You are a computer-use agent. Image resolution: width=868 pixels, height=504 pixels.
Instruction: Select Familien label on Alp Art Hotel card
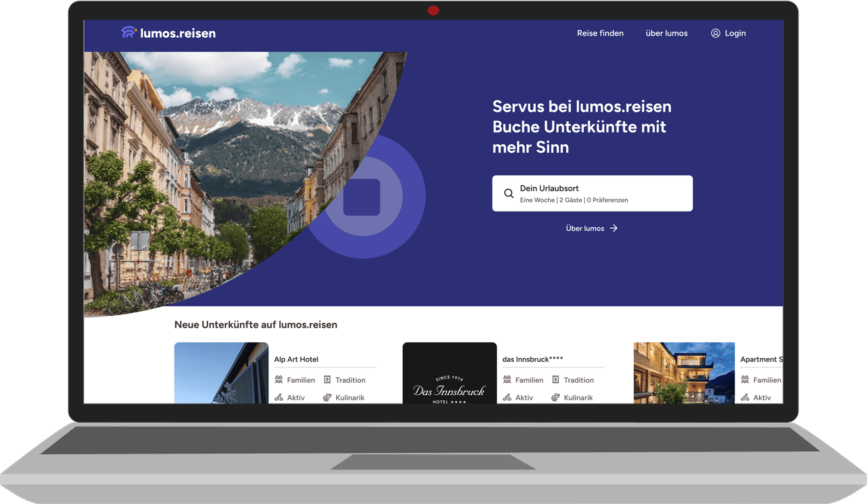(x=301, y=380)
